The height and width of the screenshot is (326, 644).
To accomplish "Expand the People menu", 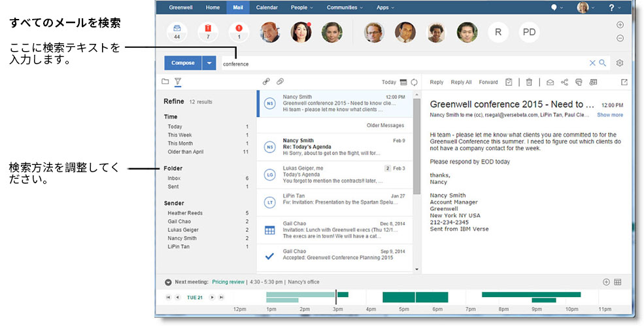I will (x=302, y=7).
